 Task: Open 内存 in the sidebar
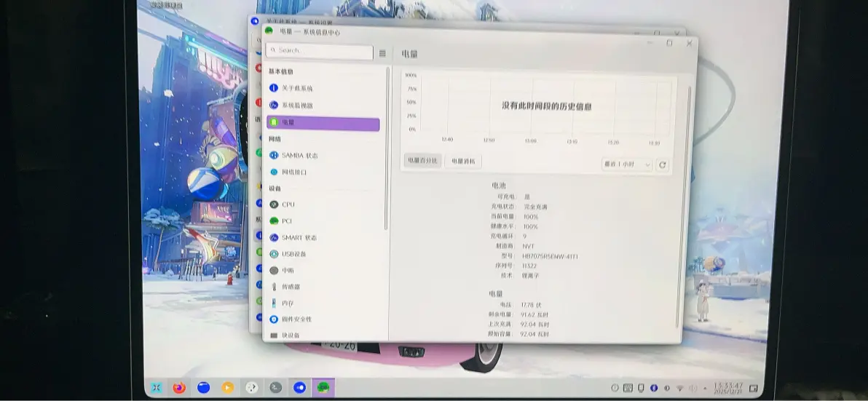coord(324,303)
